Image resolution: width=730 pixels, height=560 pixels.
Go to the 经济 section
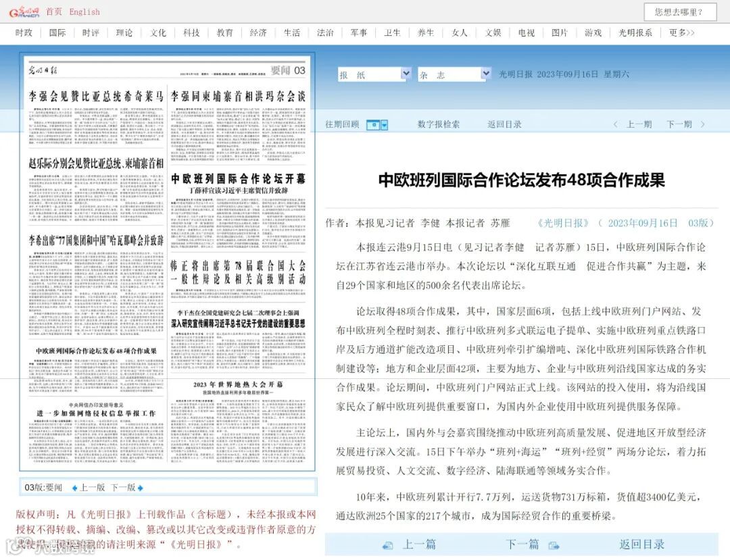(x=258, y=32)
